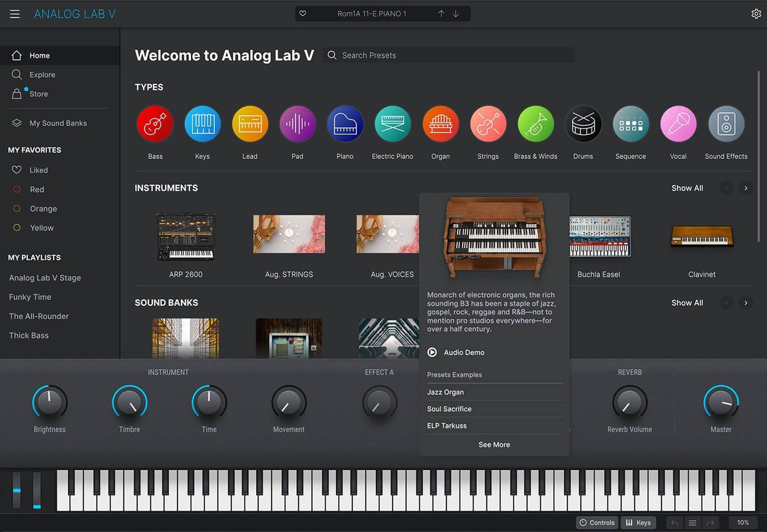Image resolution: width=767 pixels, height=532 pixels.
Task: Click the Time knob
Action: click(209, 402)
